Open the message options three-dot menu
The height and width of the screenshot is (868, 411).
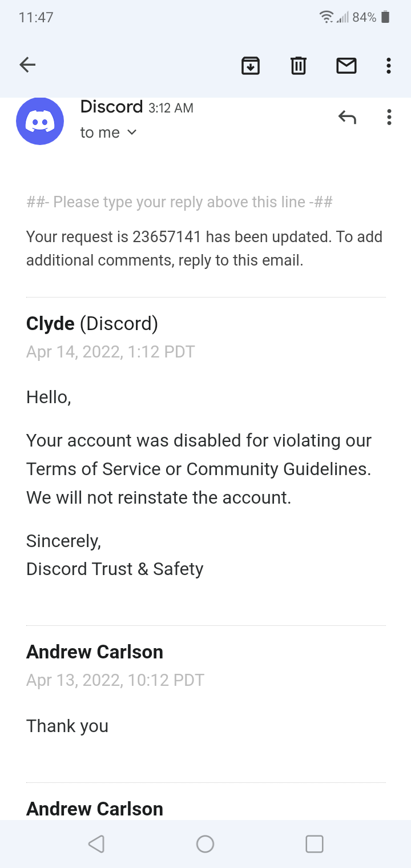389,117
